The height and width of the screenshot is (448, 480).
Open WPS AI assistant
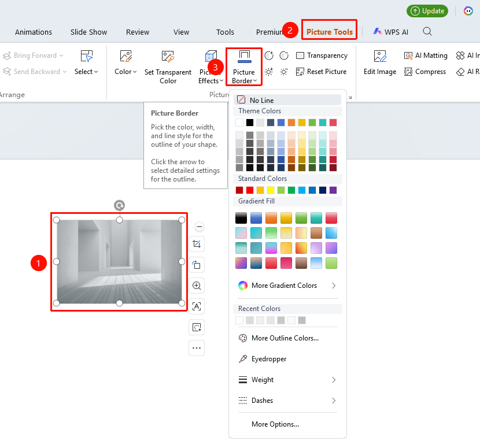[x=390, y=32]
